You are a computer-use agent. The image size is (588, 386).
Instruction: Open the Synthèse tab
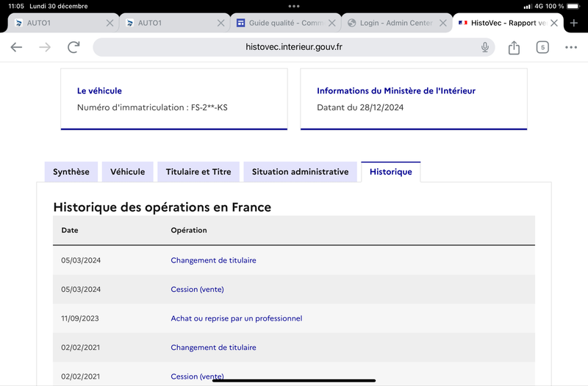[71, 172]
